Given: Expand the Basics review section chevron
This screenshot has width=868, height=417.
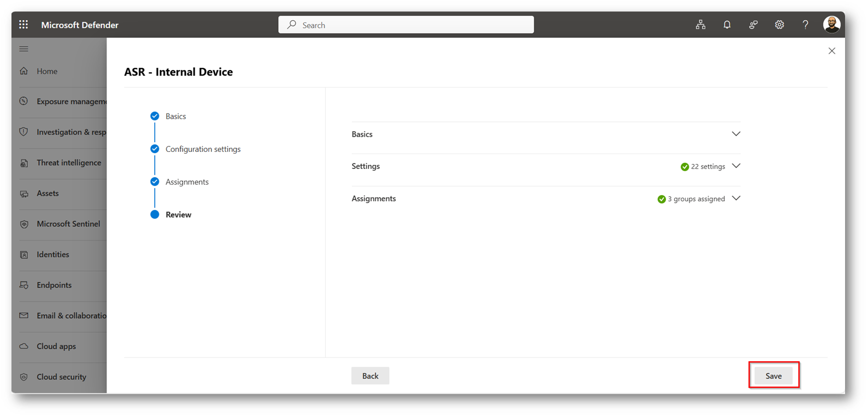Looking at the screenshot, I should click(736, 134).
